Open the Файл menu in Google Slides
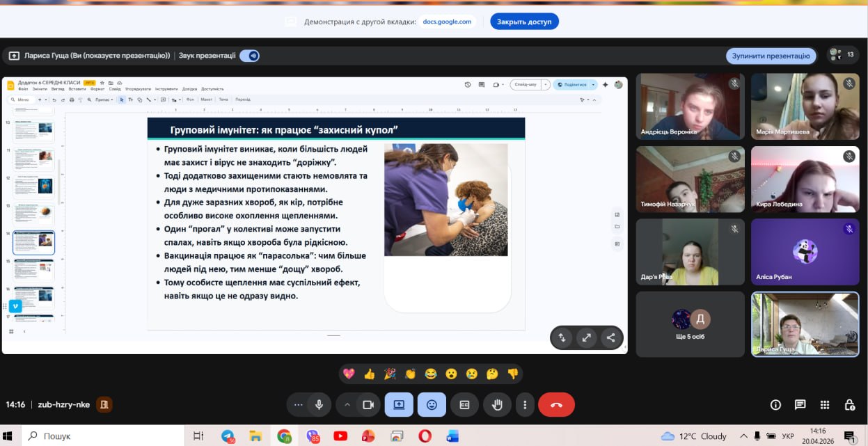Viewport: 868px width, 446px height. click(x=23, y=89)
